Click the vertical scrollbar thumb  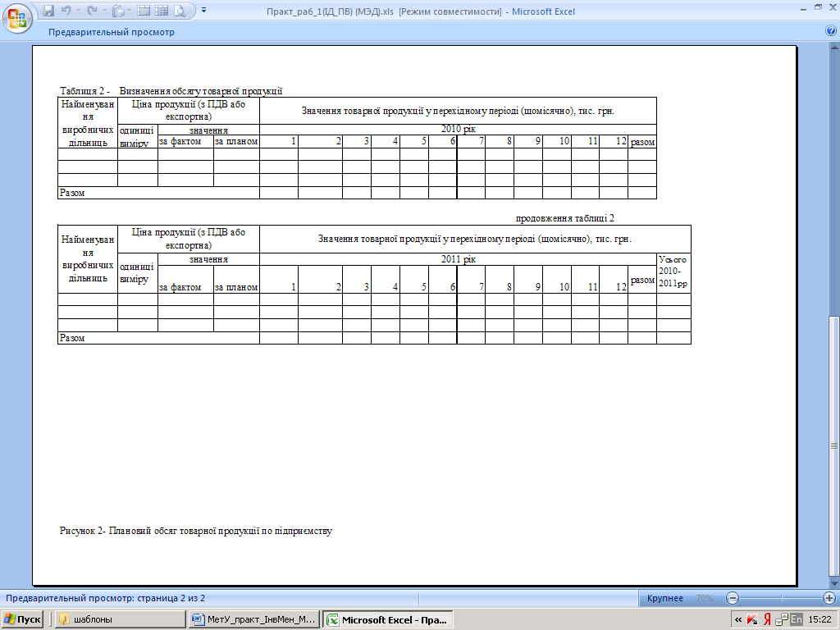pyautogui.click(x=834, y=445)
